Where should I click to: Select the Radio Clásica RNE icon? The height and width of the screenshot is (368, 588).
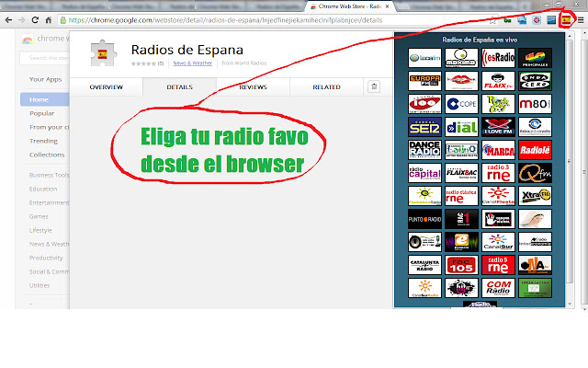point(461,196)
